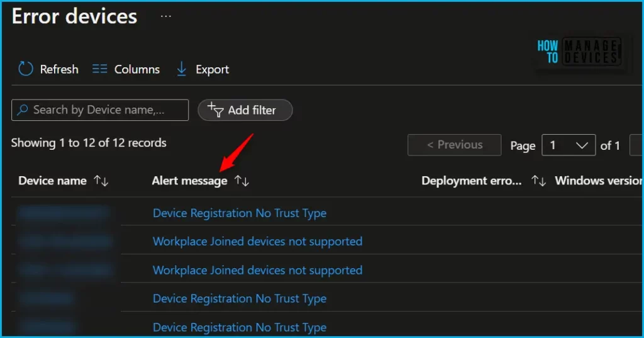This screenshot has height=338, width=644.
Task: Click the Device name column header text
Action: coord(52,181)
